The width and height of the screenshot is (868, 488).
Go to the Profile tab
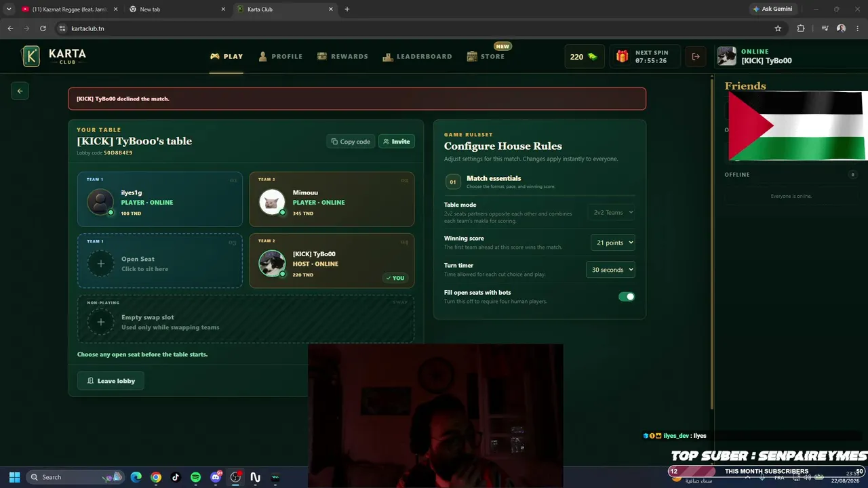[281, 56]
